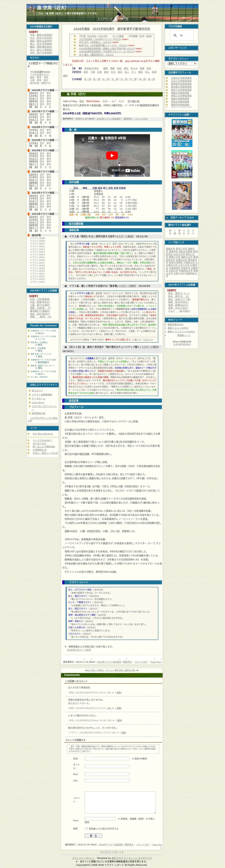Open the baseball pitcher magazine cover thumbnail
Viewport: 225px width, 868px height.
(182, 196)
